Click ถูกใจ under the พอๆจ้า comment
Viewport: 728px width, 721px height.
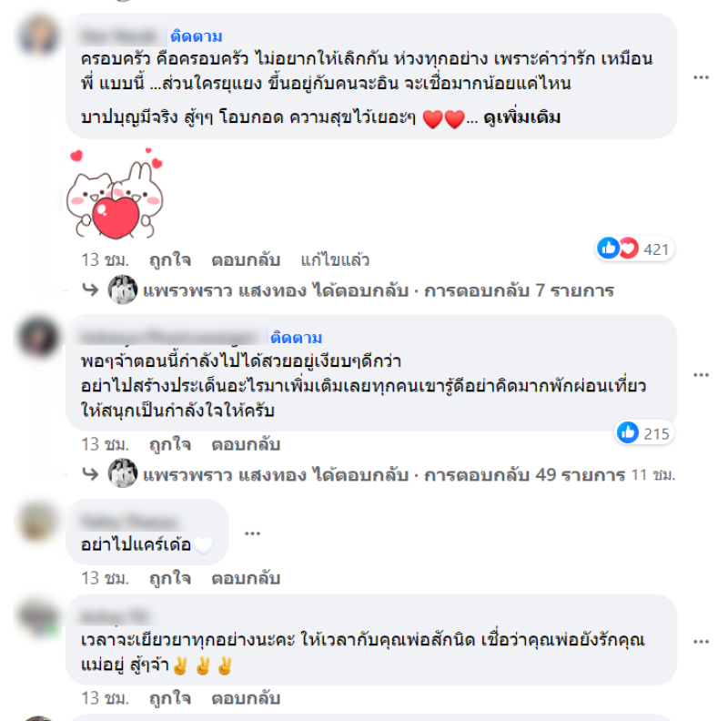(x=170, y=444)
